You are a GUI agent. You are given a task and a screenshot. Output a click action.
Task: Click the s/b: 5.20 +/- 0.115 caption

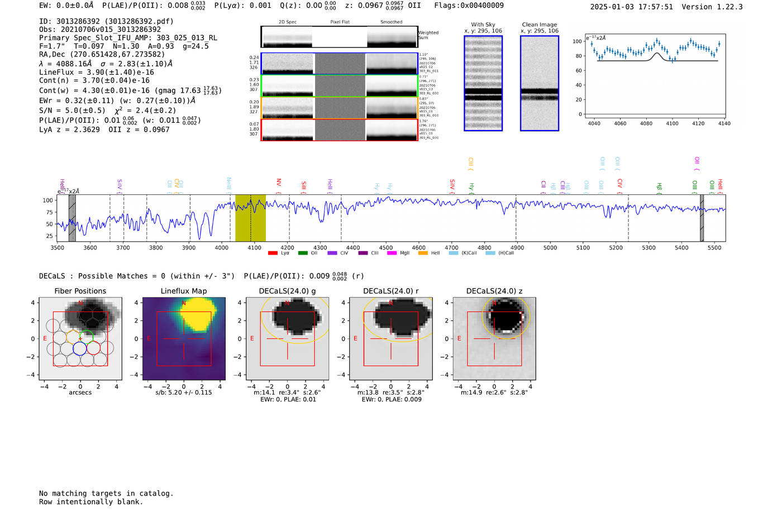pos(184,392)
